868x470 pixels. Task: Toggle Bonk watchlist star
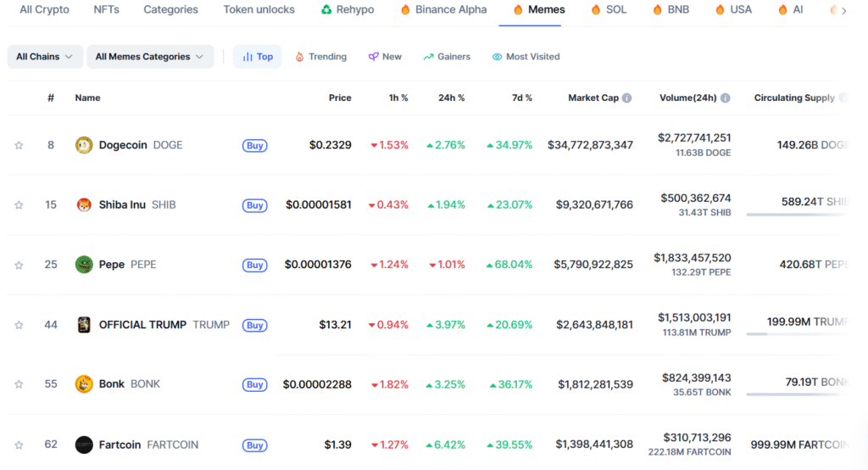(x=19, y=384)
